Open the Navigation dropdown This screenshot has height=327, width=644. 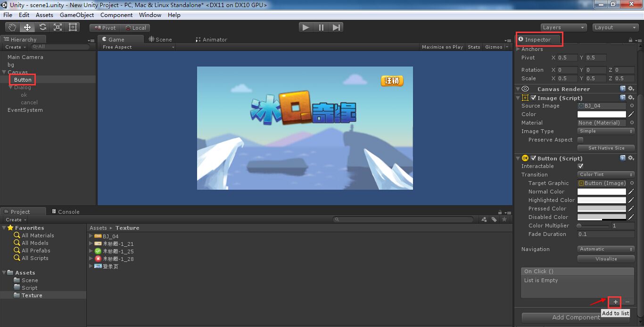click(605, 249)
